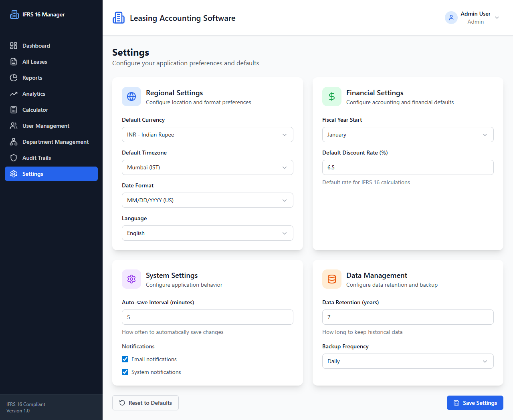Open the Default Timezone dropdown

point(208,167)
